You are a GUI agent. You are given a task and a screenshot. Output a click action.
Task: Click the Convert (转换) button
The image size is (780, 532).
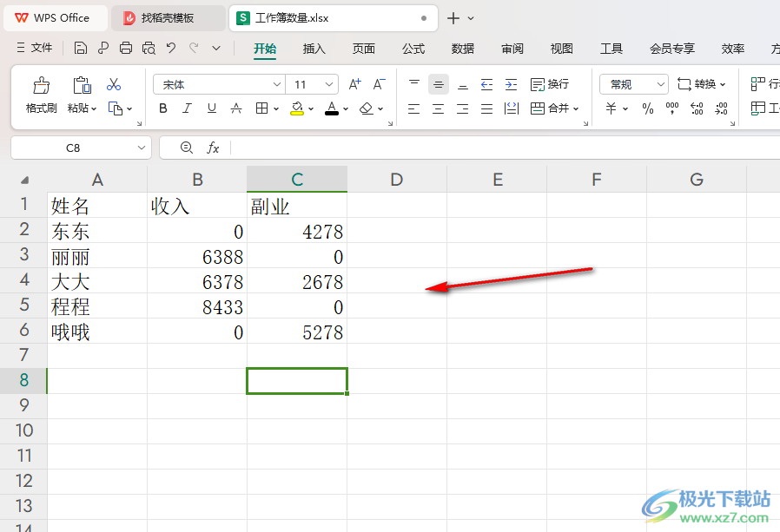tap(702, 84)
